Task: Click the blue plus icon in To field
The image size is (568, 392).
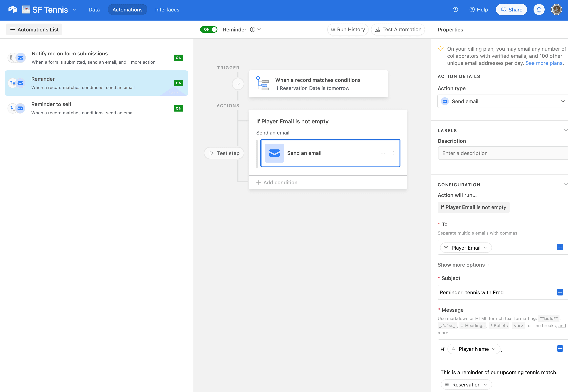Action: (x=560, y=247)
